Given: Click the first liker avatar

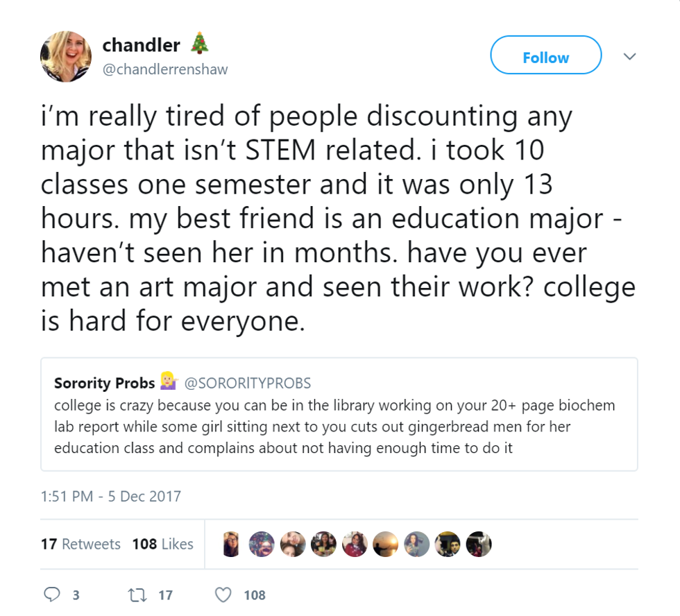Looking at the screenshot, I should click(x=232, y=545).
